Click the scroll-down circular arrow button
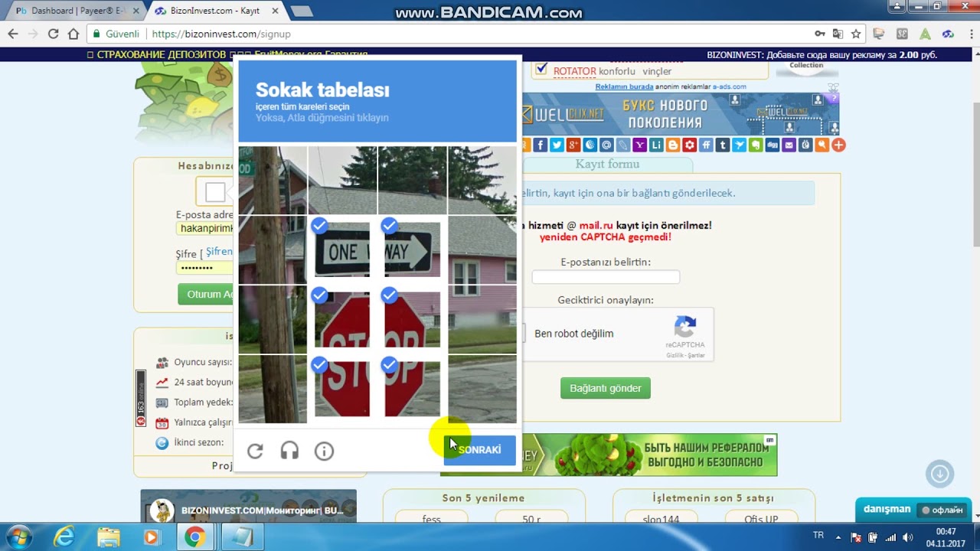 pyautogui.click(x=940, y=474)
